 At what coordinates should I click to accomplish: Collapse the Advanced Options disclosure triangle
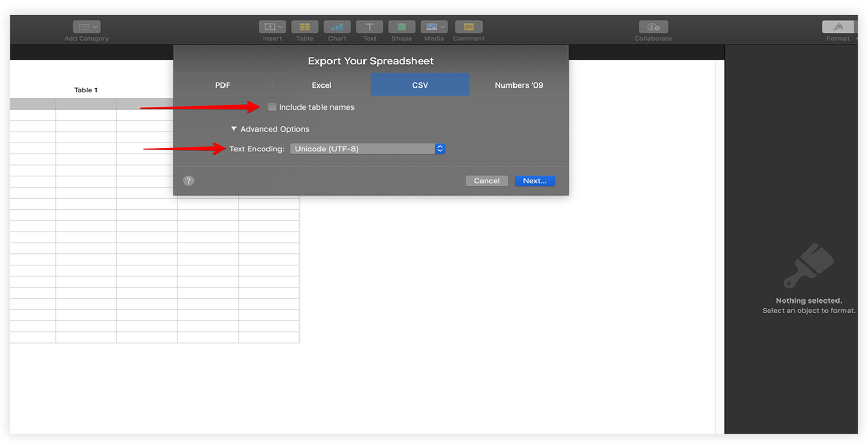[x=234, y=129]
